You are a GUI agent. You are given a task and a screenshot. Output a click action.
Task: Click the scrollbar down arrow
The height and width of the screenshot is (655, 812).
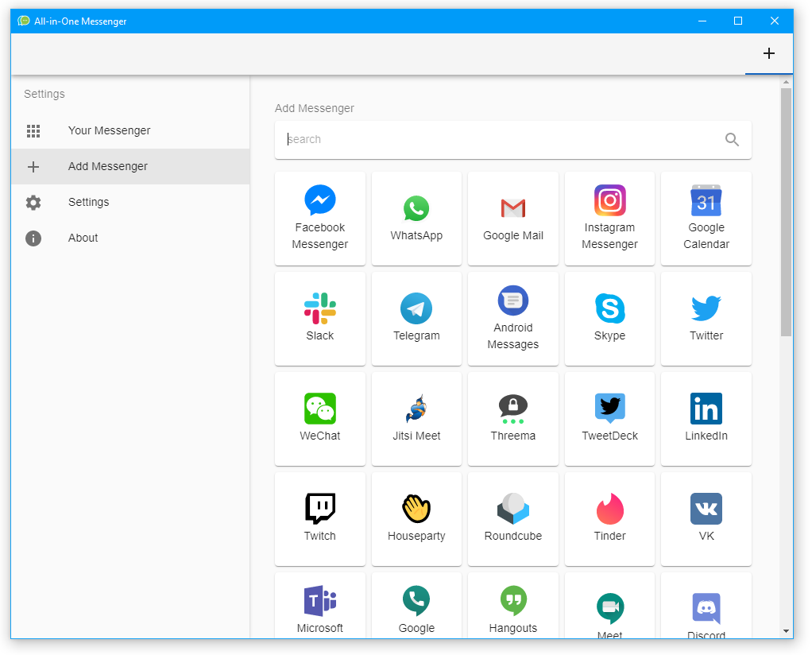point(786,632)
